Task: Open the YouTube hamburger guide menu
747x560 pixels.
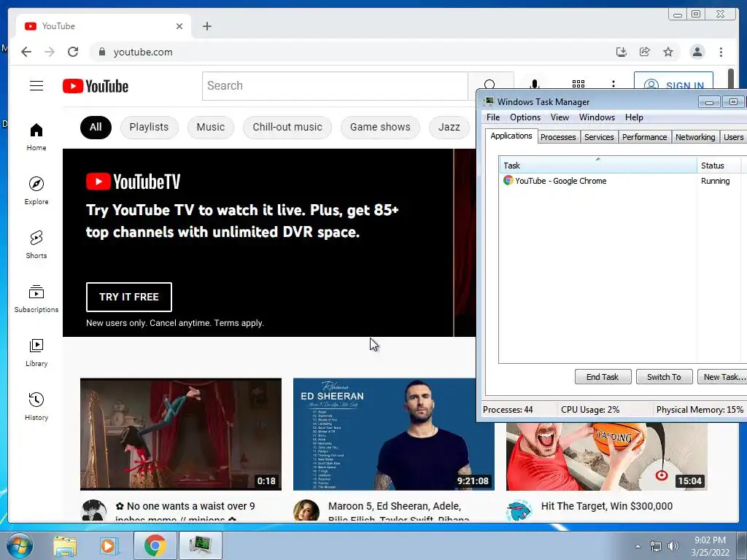Action: [36, 86]
